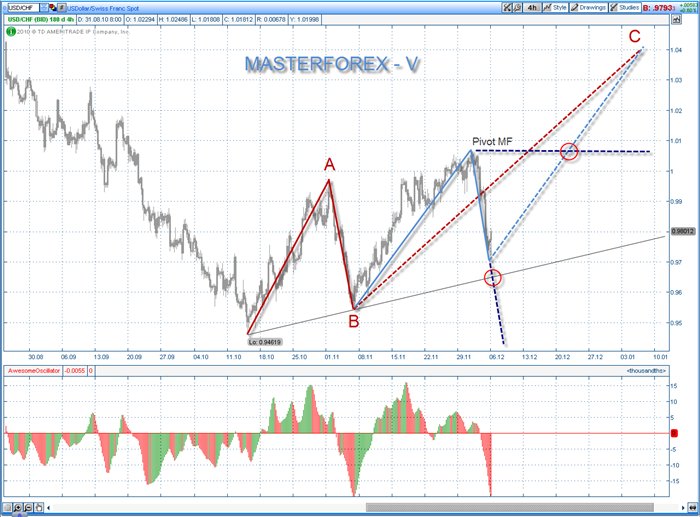Click the zoom in magnifier at bottom left

click(x=17, y=508)
